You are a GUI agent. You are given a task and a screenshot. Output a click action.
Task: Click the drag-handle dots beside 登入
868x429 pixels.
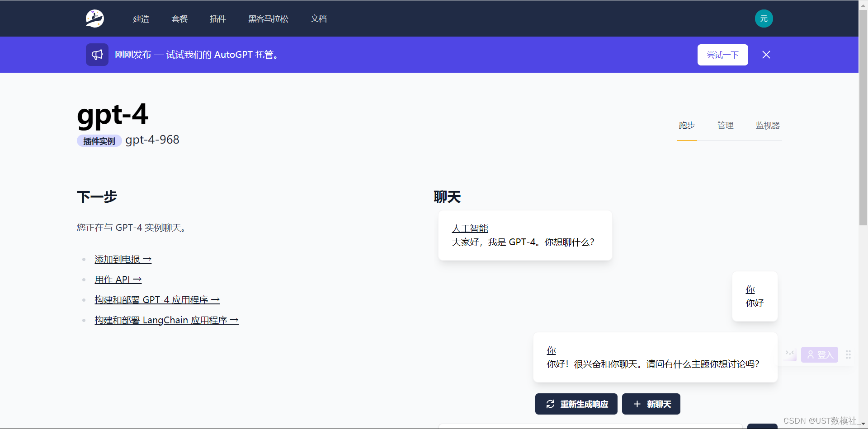coord(848,355)
